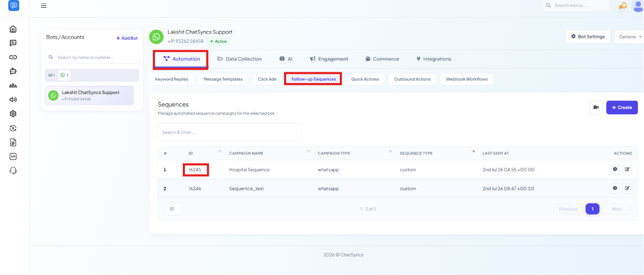This screenshot has width=644, height=275.
Task: Click the '1 - 2 of 2' count text
Action: point(368,209)
